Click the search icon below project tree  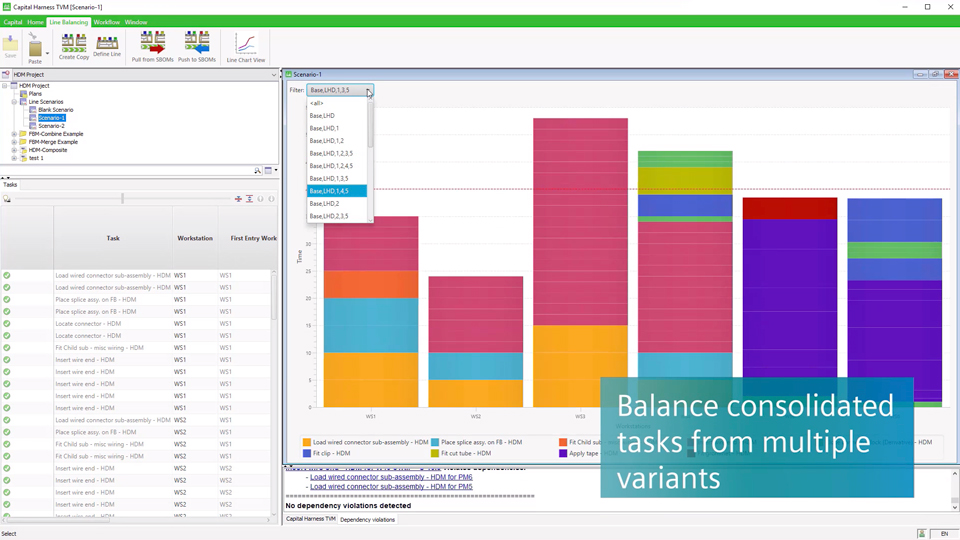[x=257, y=171]
